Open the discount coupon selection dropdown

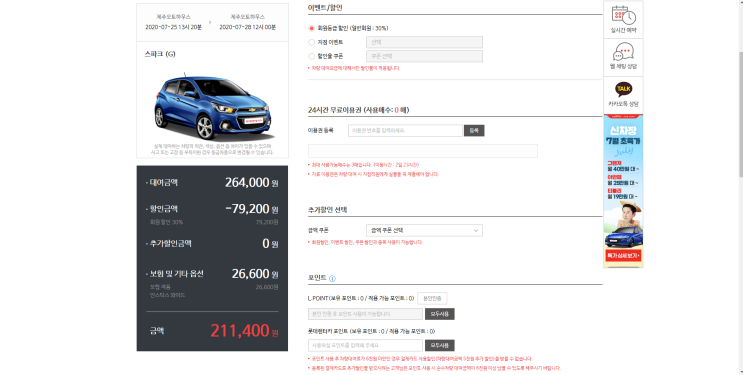point(424,56)
